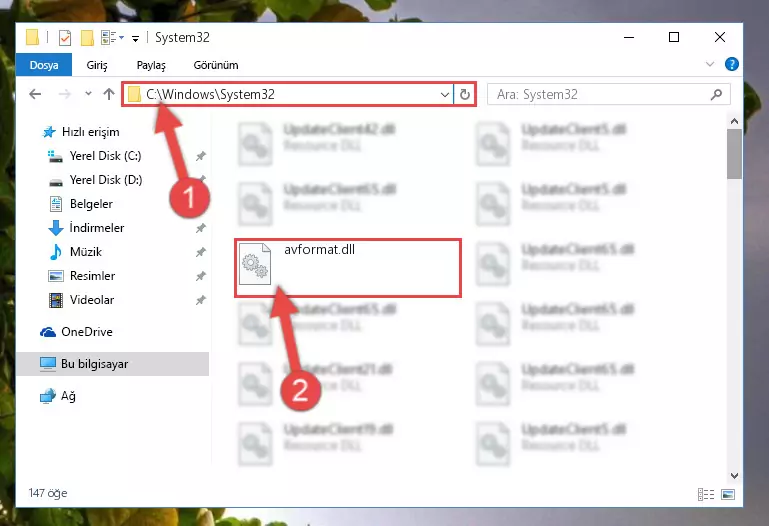Refresh the System32 folder
Image resolution: width=769 pixels, height=526 pixels.
464,94
